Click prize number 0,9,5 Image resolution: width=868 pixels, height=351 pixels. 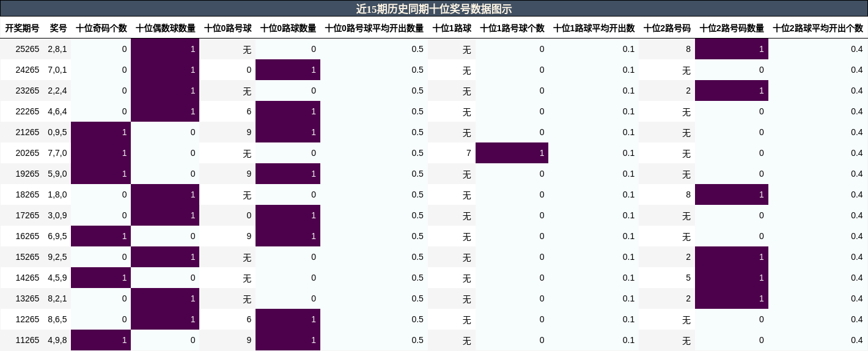[x=57, y=132]
